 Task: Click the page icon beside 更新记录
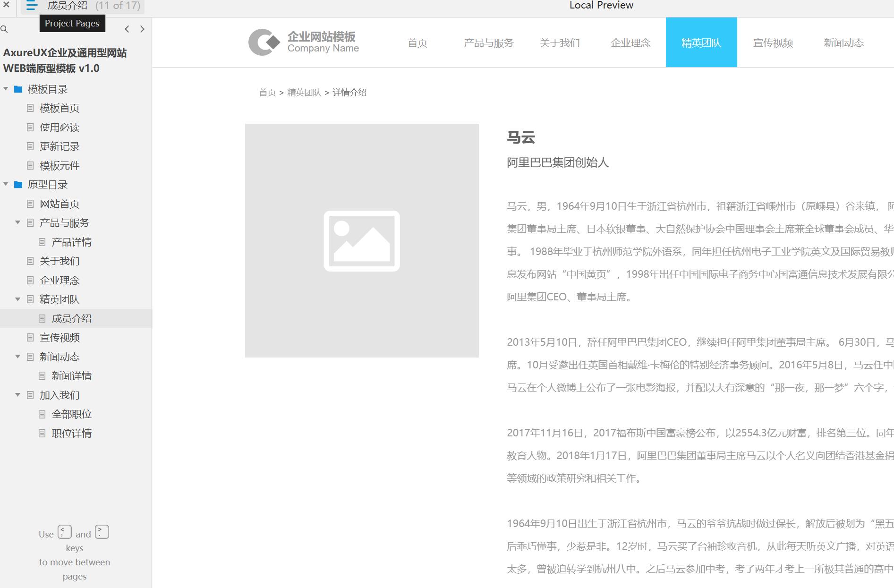point(30,146)
